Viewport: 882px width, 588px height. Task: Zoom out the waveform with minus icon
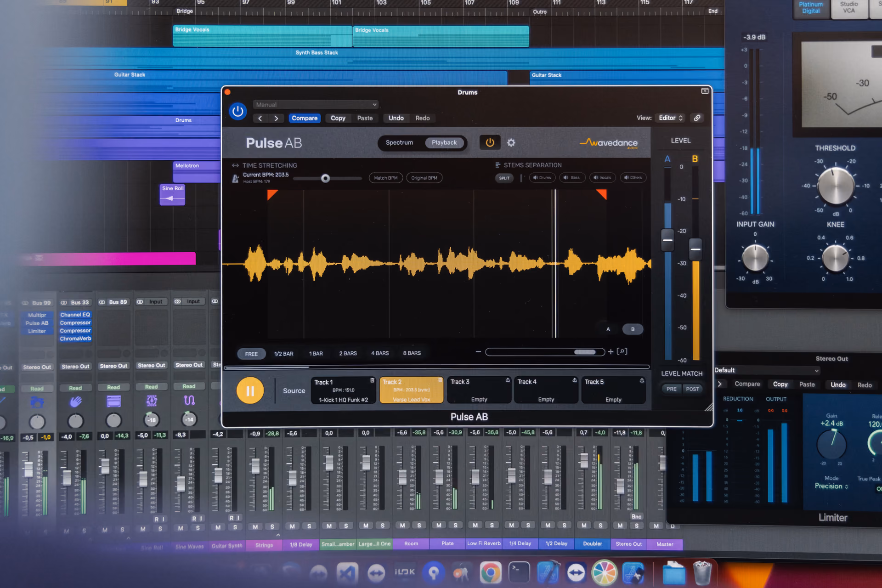tap(478, 351)
